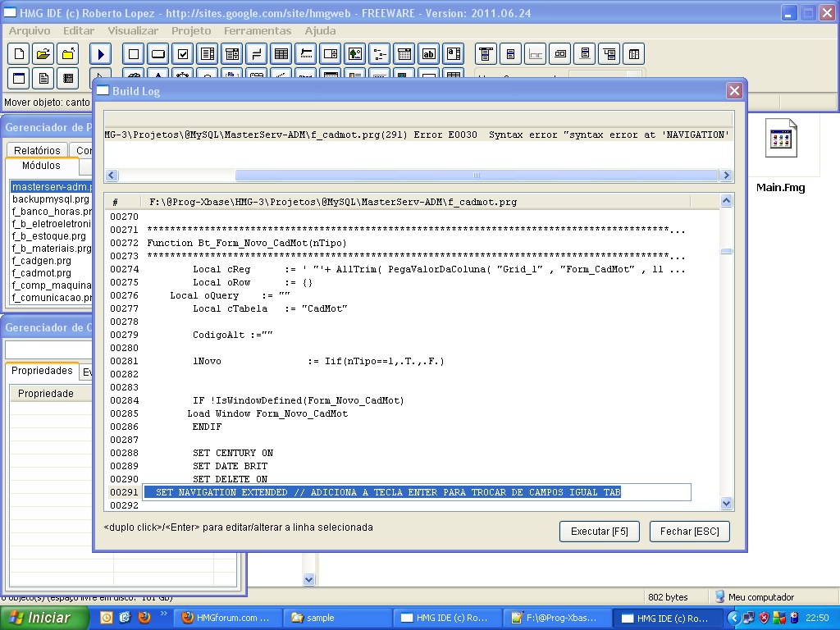Expand hidden system tray icons arrow
This screenshot has width=840, height=630.
(735, 618)
